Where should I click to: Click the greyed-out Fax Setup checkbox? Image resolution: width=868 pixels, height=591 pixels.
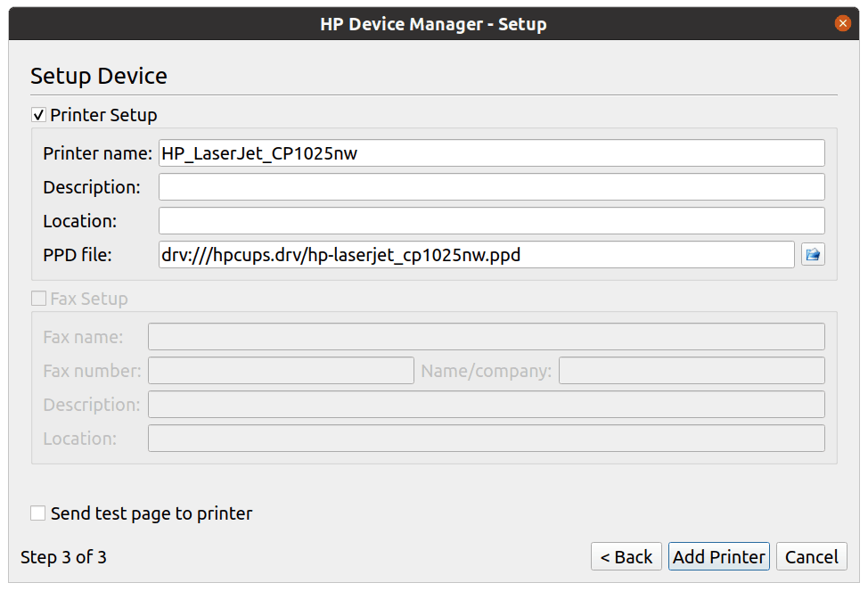click(x=38, y=299)
